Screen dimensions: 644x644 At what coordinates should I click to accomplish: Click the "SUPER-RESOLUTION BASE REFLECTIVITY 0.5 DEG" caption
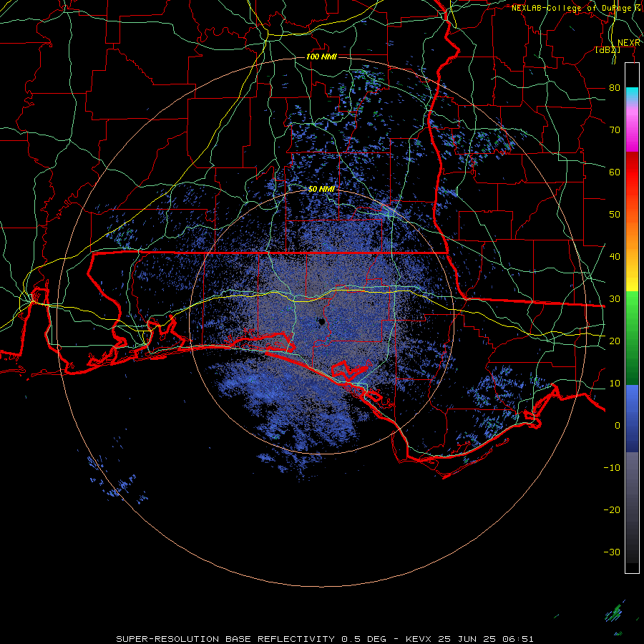pos(251,639)
